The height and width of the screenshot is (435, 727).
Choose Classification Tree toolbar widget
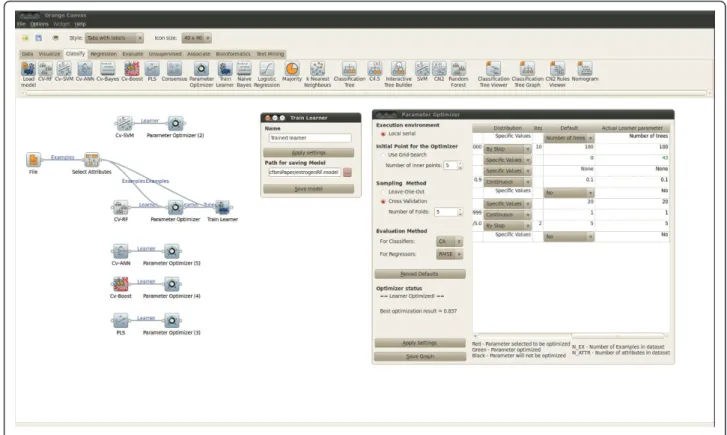[349, 69]
